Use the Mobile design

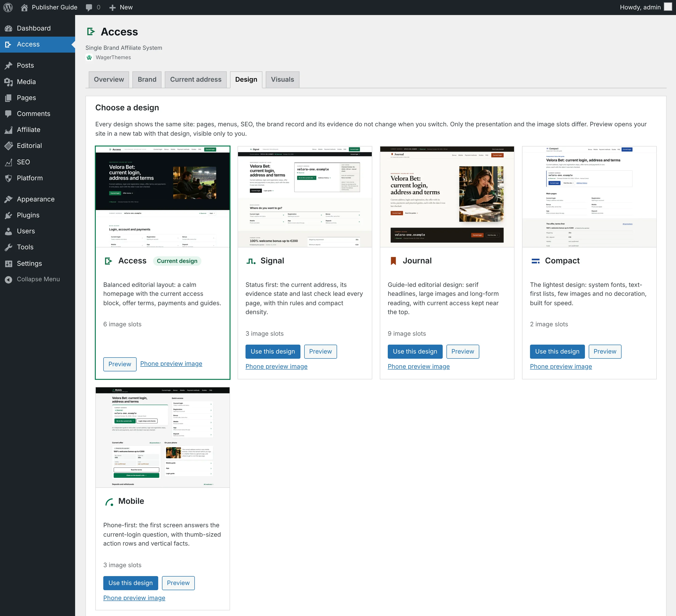coord(131,583)
